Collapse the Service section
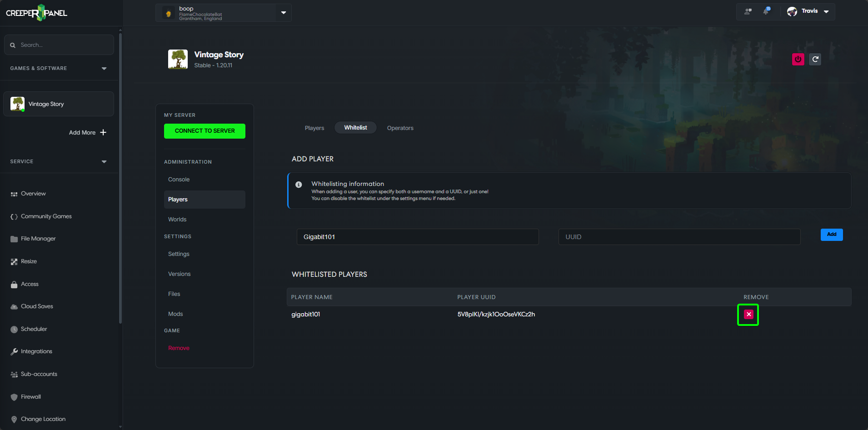 [104, 161]
